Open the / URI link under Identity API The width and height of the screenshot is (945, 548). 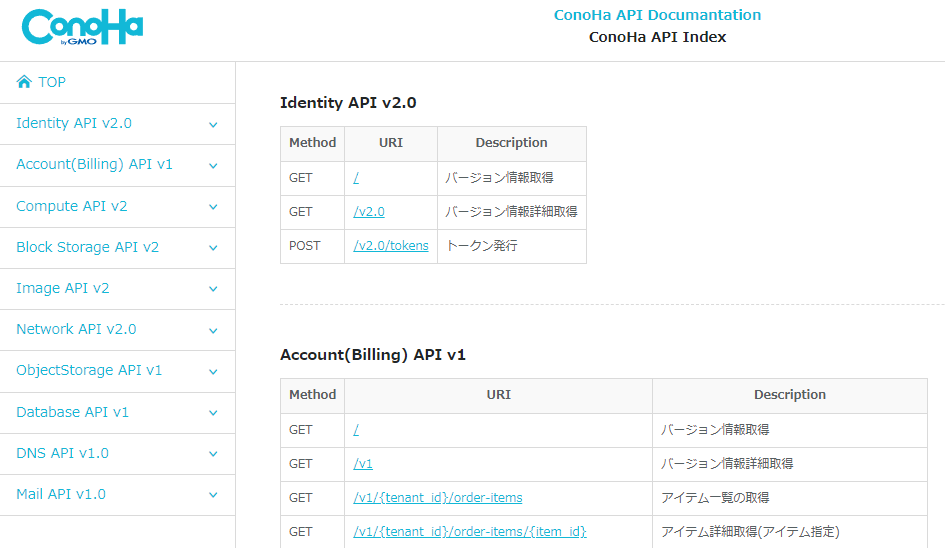tap(356, 178)
